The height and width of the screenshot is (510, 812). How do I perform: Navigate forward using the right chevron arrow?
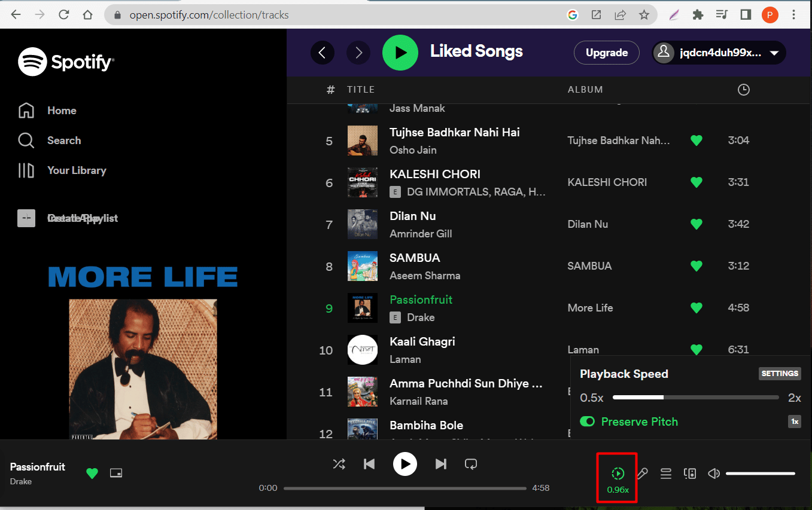point(358,53)
